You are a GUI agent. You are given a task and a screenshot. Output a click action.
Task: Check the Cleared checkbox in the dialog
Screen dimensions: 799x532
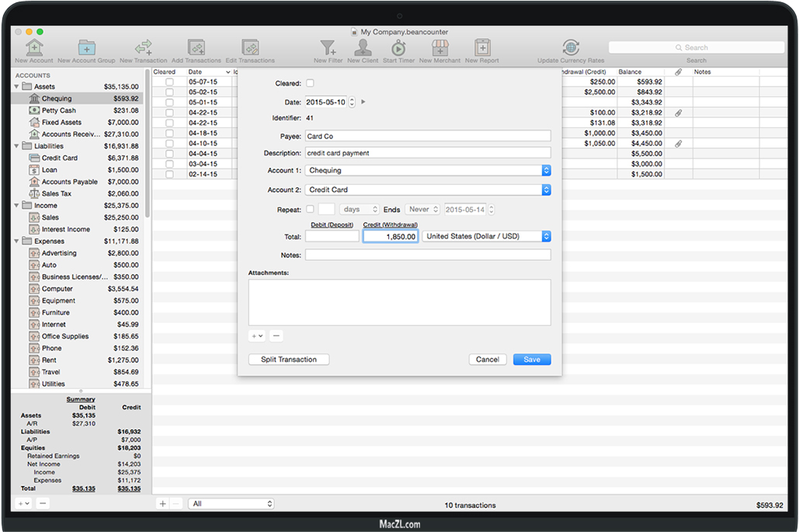point(311,83)
